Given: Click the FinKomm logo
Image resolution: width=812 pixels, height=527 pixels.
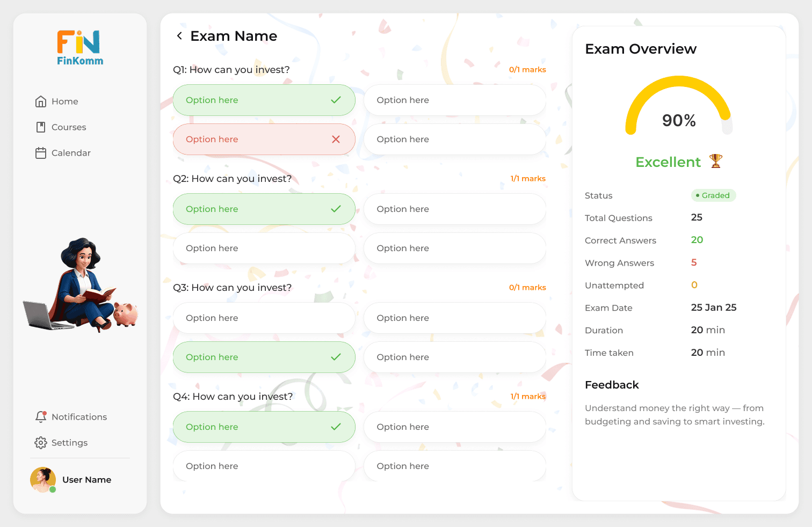Looking at the screenshot, I should point(80,48).
